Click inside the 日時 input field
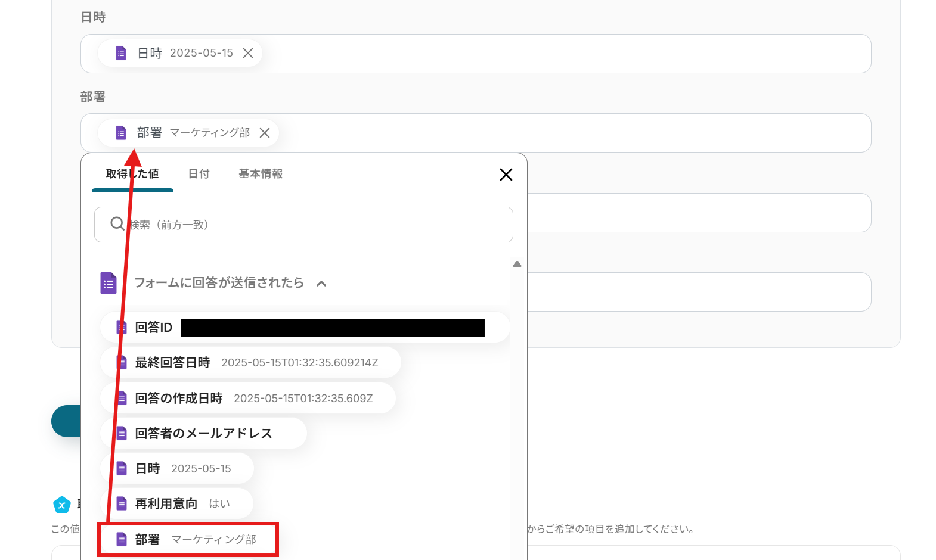Screen dimensions: 936x560 pos(476,54)
